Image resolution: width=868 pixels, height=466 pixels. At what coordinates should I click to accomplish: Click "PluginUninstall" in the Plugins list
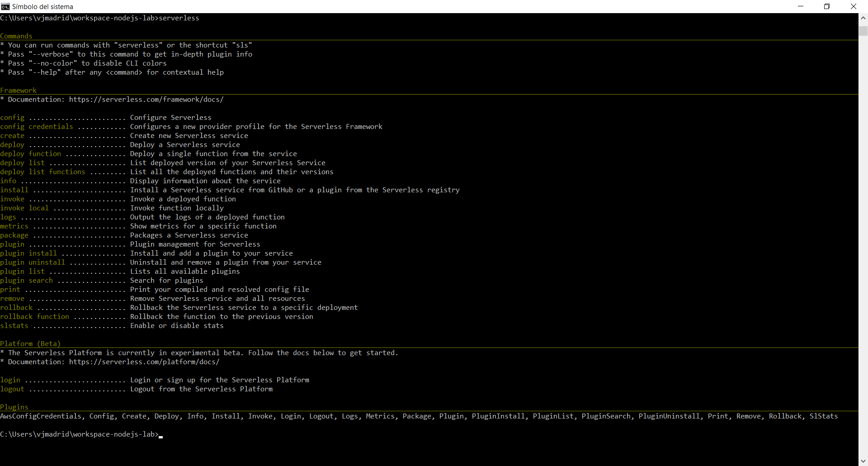click(x=669, y=416)
